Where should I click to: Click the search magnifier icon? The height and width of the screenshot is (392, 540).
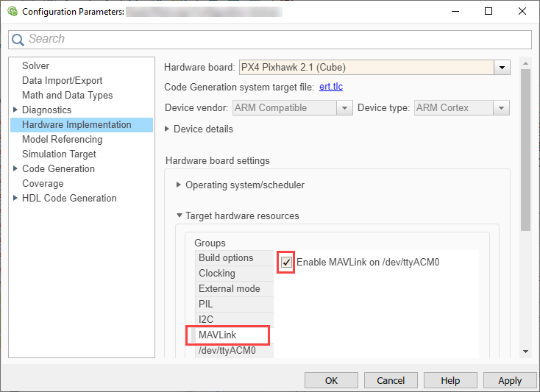18,40
